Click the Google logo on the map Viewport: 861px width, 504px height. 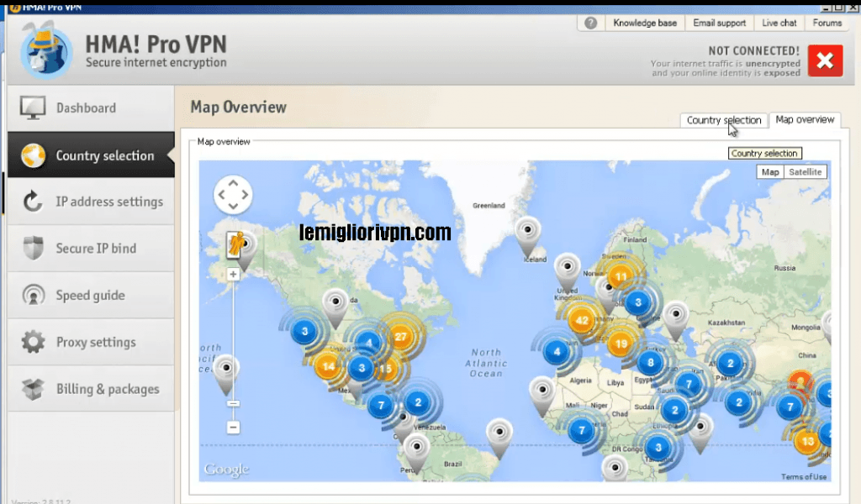tap(226, 470)
